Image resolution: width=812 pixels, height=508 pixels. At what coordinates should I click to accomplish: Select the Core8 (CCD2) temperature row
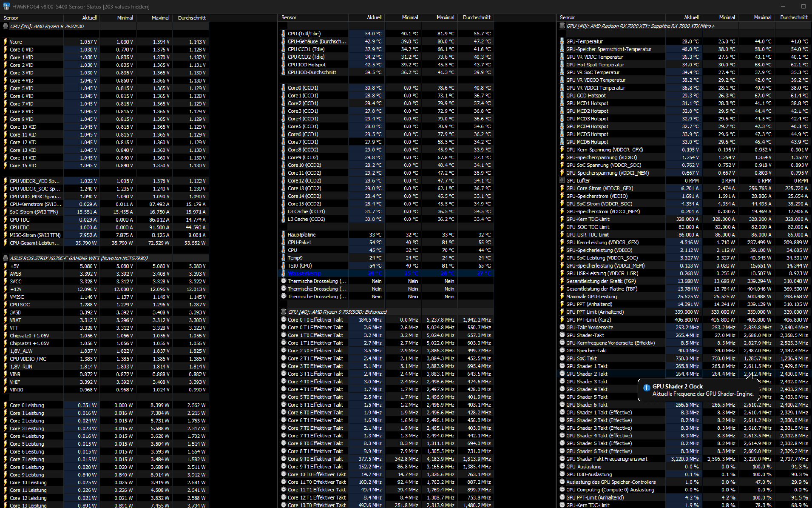click(386, 149)
